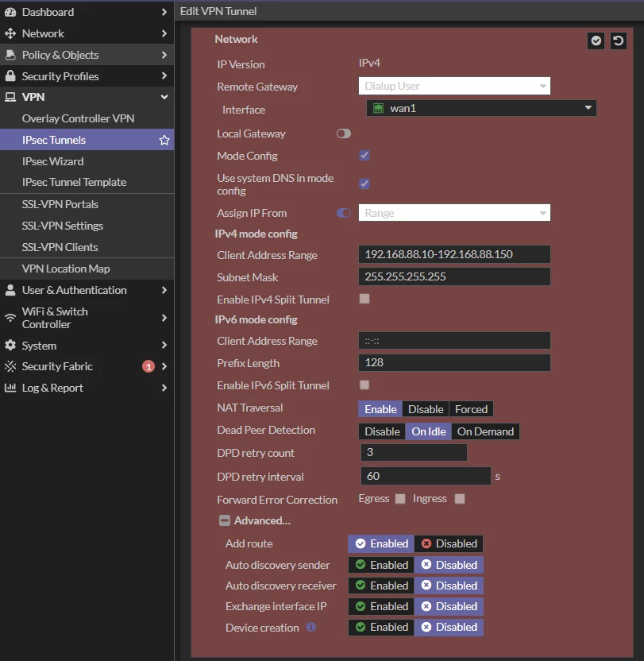Click the Policy & Objects icon
This screenshot has width=644, height=661.
(x=10, y=55)
